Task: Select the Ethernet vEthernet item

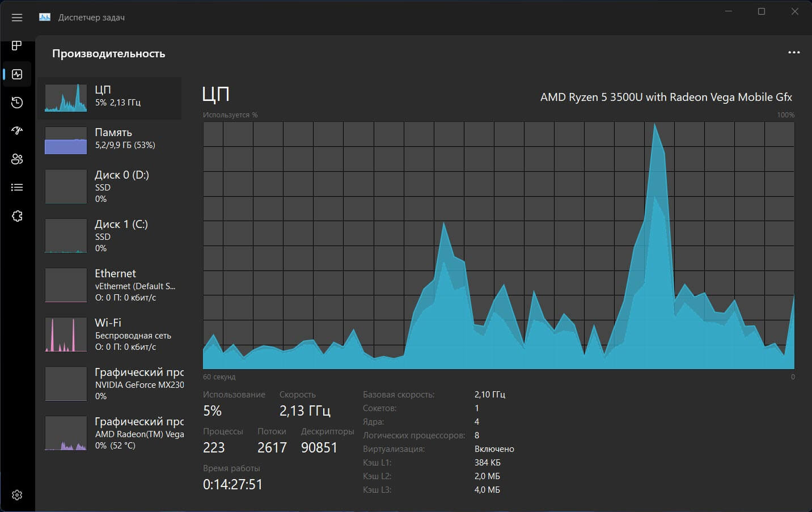Action: (x=110, y=285)
